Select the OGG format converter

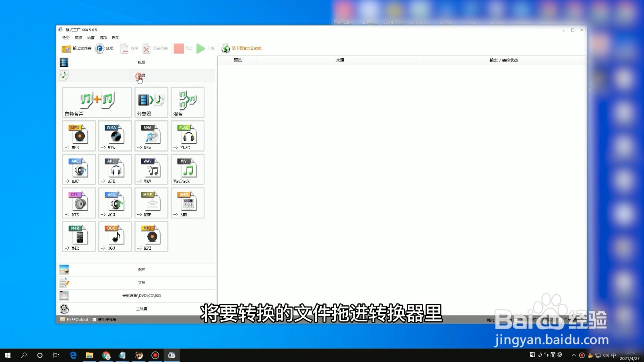coord(115,237)
